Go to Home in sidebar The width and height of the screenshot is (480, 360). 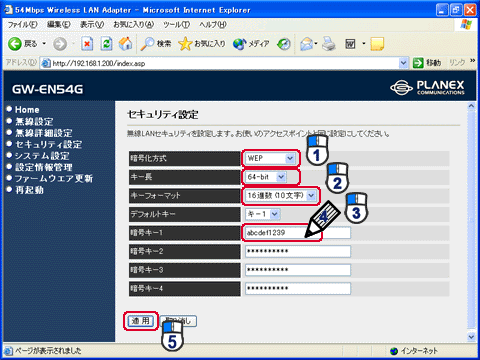tap(27, 110)
